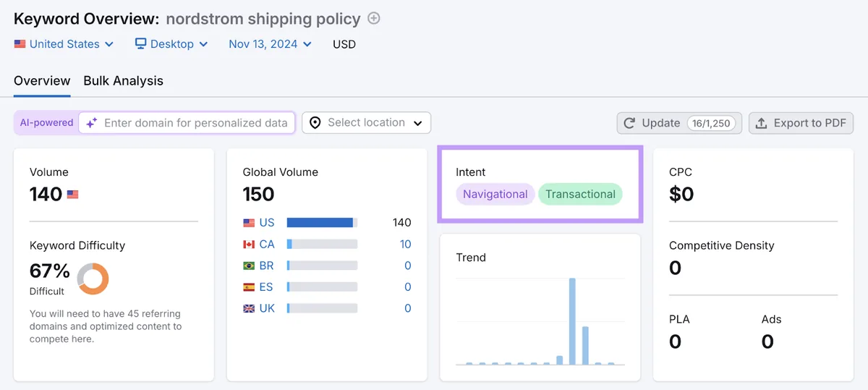Click the tallest bar in Trend chart

(572, 321)
